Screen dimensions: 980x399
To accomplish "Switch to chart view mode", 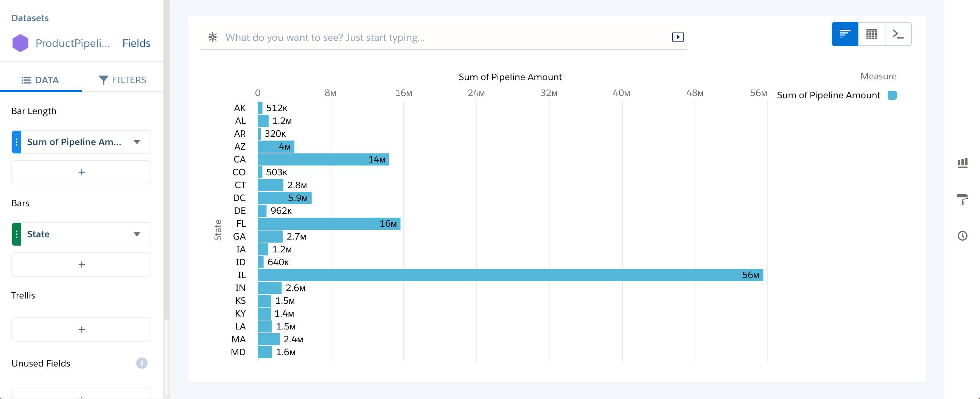I will [845, 34].
